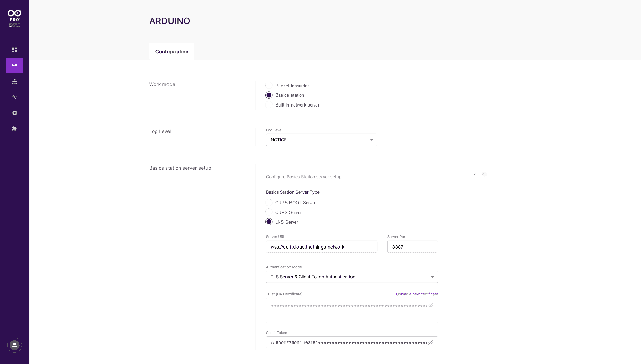Open the Dashboard grid icon in sidebar
The width and height of the screenshot is (641, 364).
14,50
